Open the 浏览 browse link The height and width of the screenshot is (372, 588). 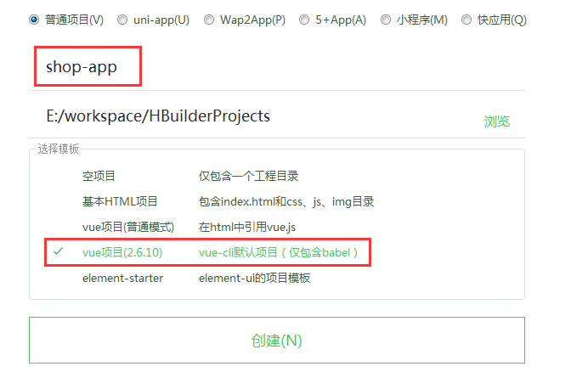pyautogui.click(x=497, y=121)
